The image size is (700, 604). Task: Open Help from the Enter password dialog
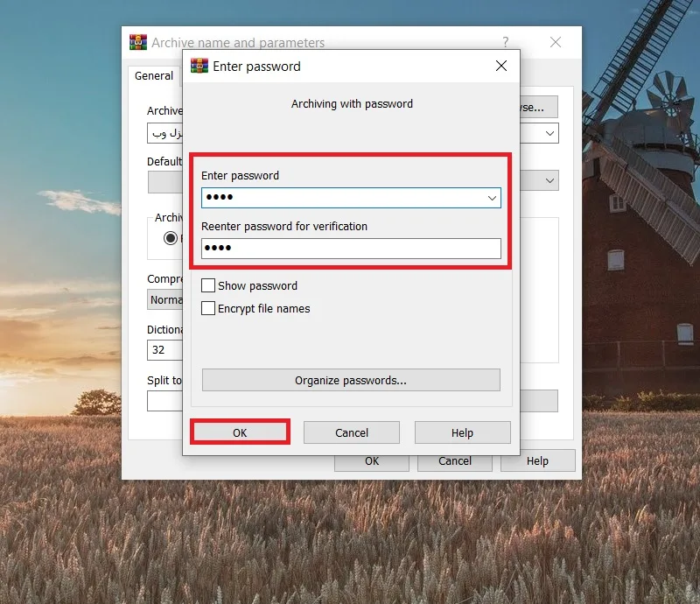pos(463,432)
